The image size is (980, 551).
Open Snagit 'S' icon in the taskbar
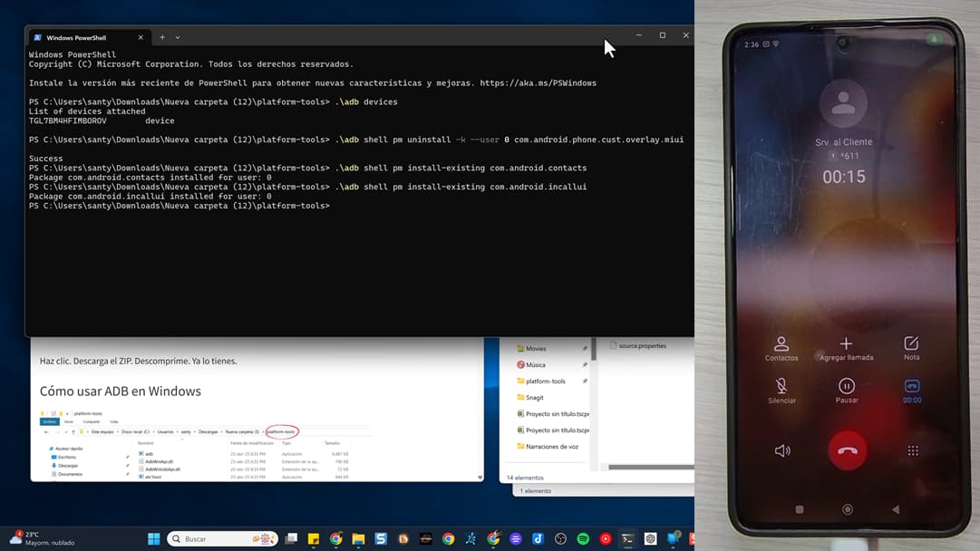381,539
